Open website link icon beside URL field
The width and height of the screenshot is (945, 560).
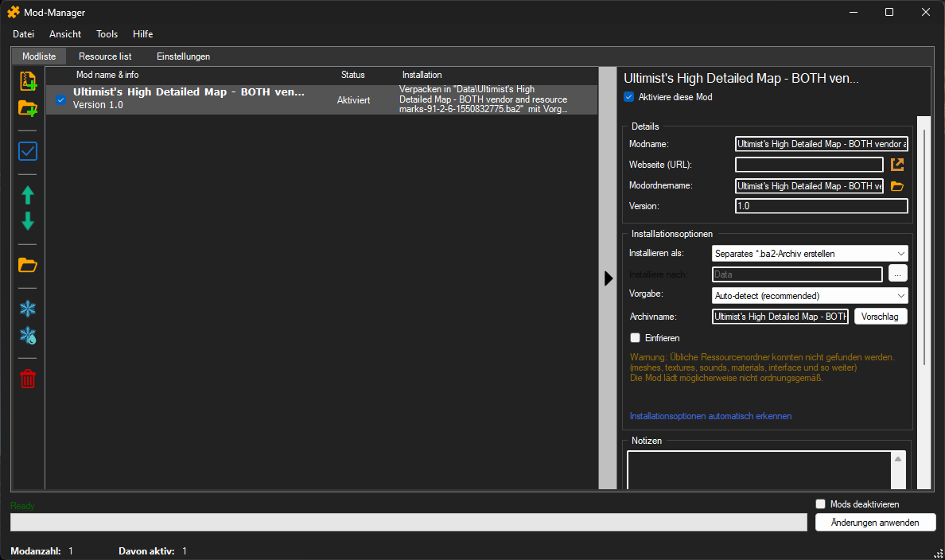point(896,164)
